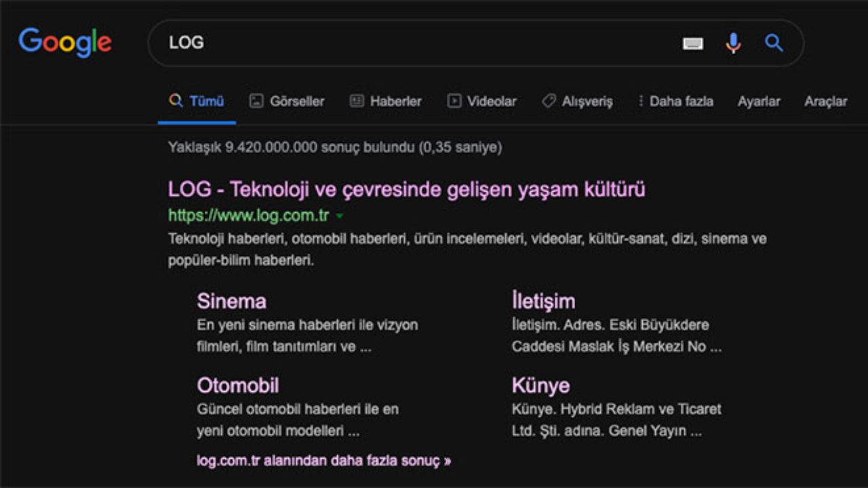Open the Künye sitelink
Image resolution: width=868 pixels, height=488 pixels.
(540, 385)
